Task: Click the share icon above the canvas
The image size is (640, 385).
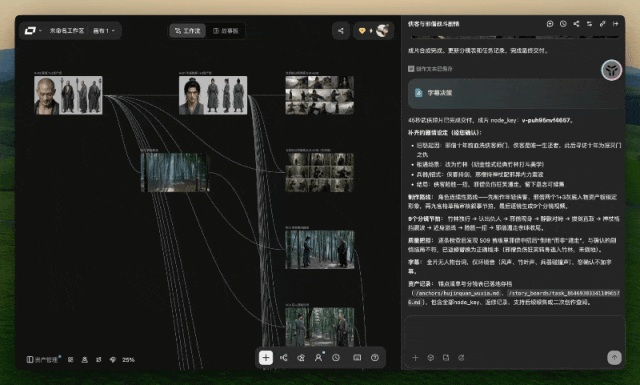Action: (341, 31)
